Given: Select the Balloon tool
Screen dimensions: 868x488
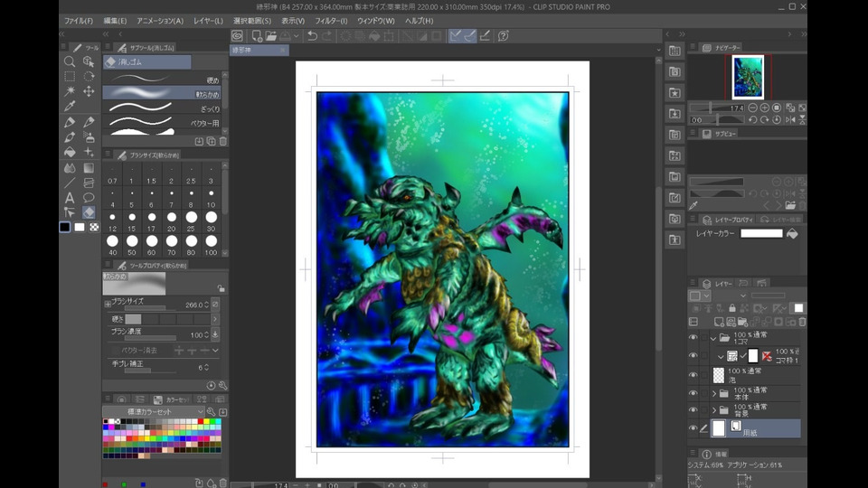Looking at the screenshot, I should point(89,198).
